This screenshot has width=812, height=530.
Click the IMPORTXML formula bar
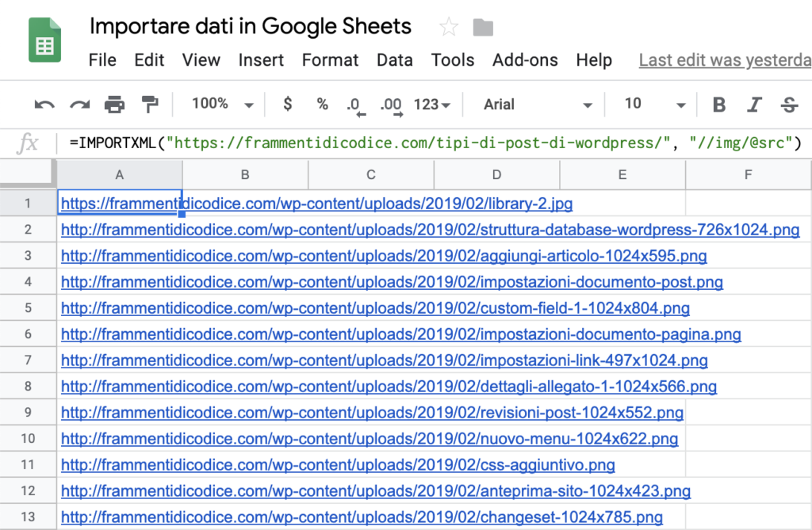[x=435, y=143]
